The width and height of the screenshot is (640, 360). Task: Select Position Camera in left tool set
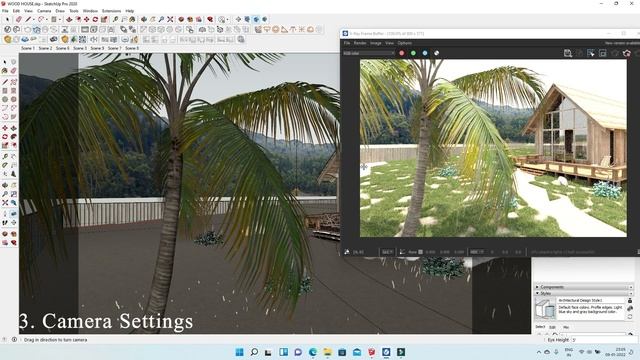5,214
